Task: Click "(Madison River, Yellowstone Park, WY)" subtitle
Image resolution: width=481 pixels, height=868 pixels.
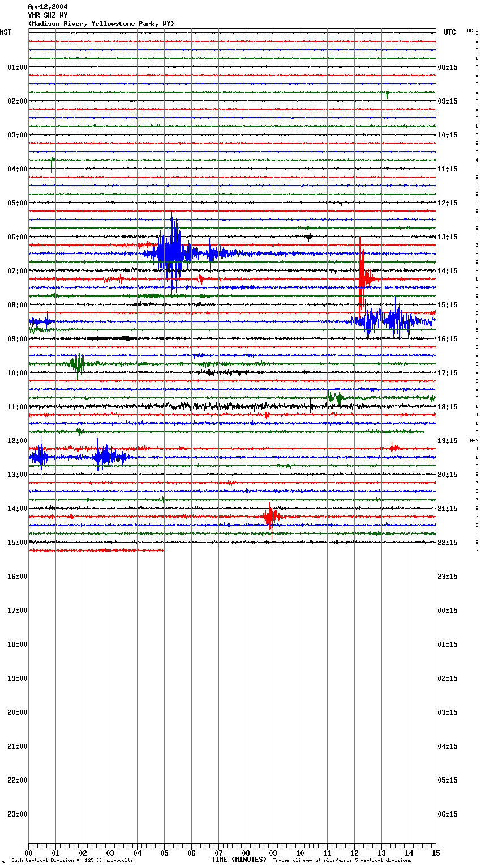Action: 101,24
